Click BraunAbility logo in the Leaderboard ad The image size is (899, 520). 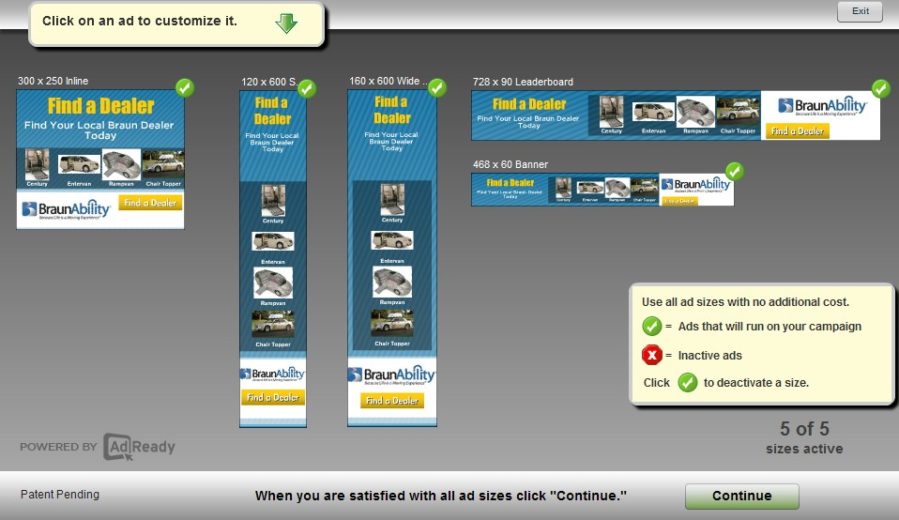click(x=822, y=106)
